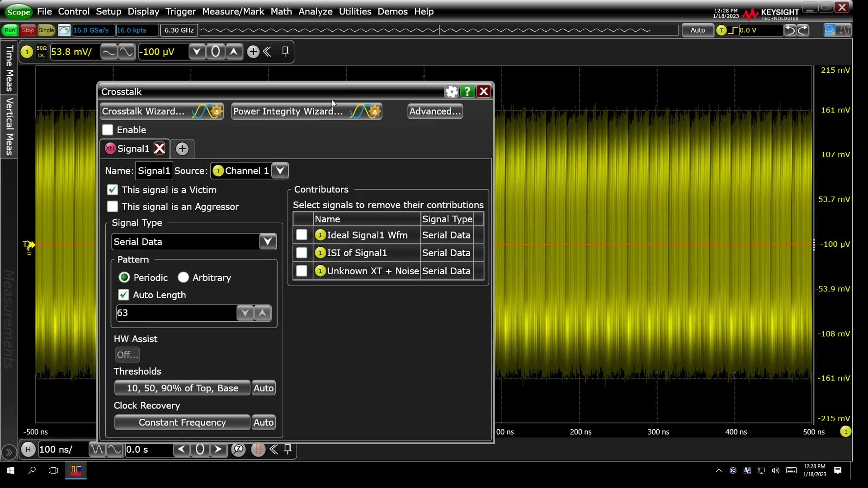Image resolution: width=868 pixels, height=488 pixels.
Task: Open the Measure/Mark menu
Action: pyautogui.click(x=233, y=11)
